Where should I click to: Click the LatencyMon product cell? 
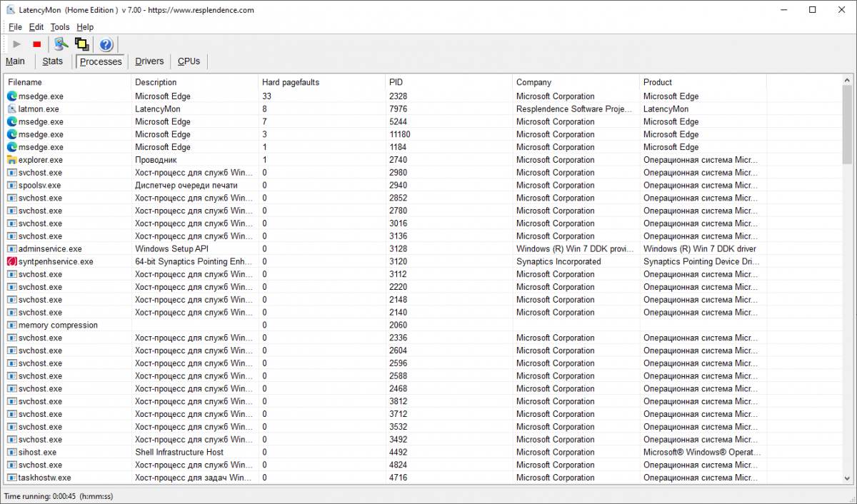point(666,109)
